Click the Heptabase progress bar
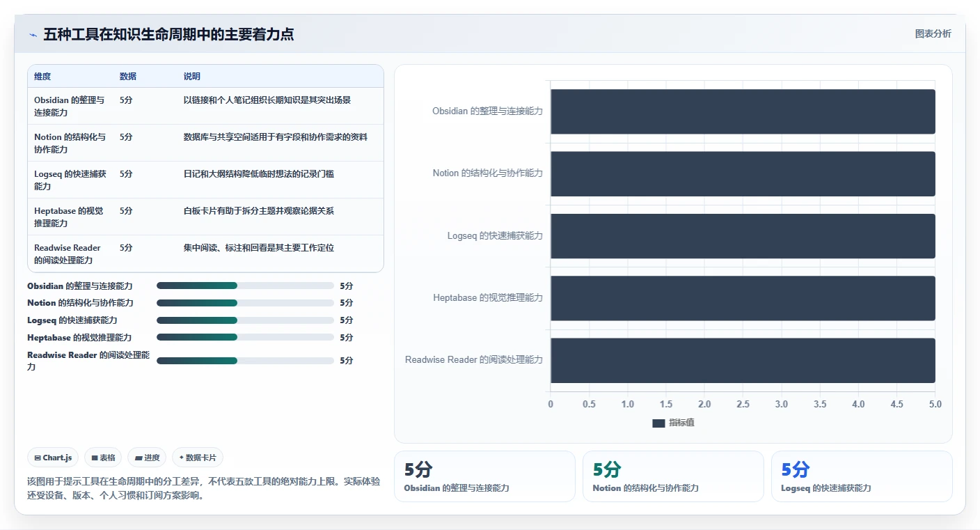Screen dimensions: 980x530 tap(245, 337)
